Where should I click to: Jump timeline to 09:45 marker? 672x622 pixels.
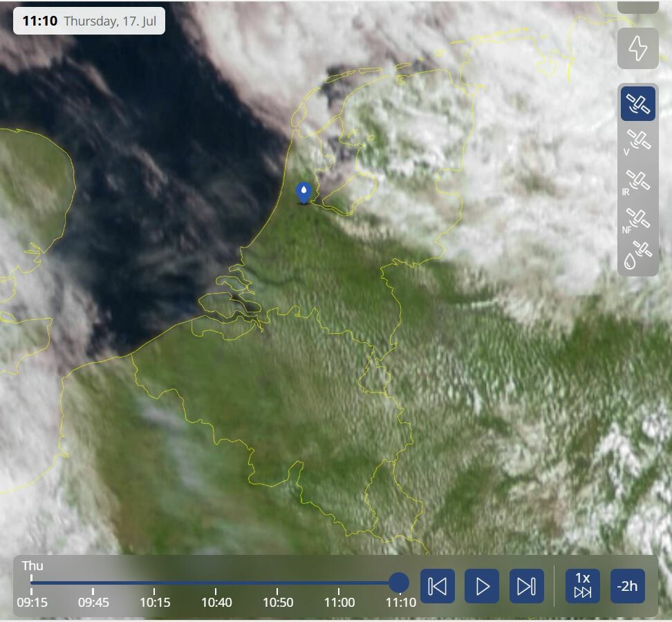click(x=93, y=602)
